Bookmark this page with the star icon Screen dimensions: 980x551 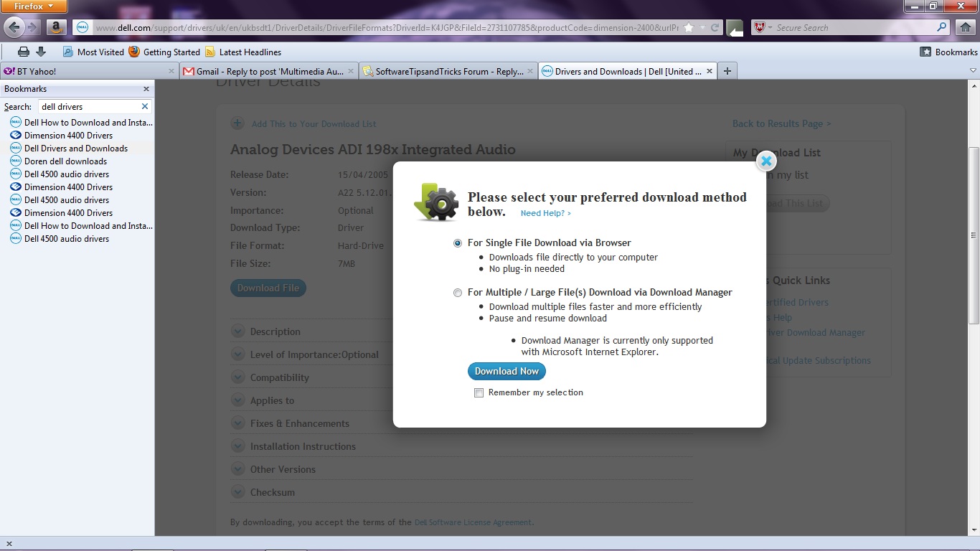point(689,28)
